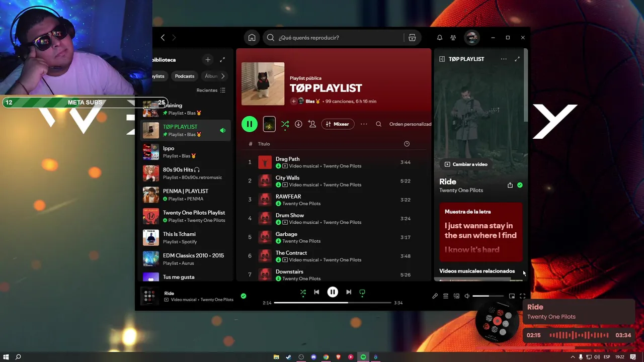Open Friend Activity icon
Viewport: 644px width, 362px height.
tap(453, 38)
